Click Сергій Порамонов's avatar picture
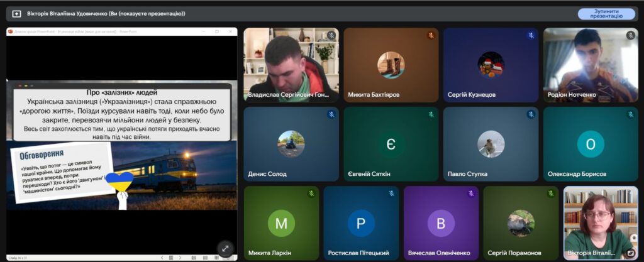The width and height of the screenshot is (644, 262). 521,223
